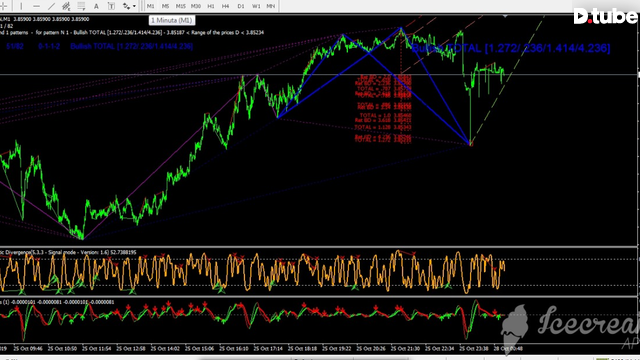The image size is (640, 360).
Task: Switch chart to M1 timeframe
Action: [x=151, y=6]
